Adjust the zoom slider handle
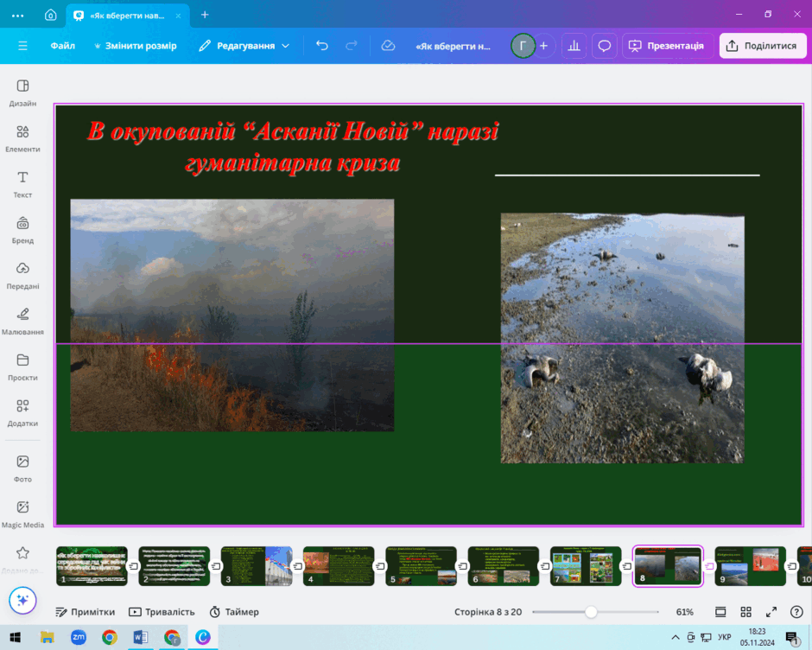 coord(591,612)
